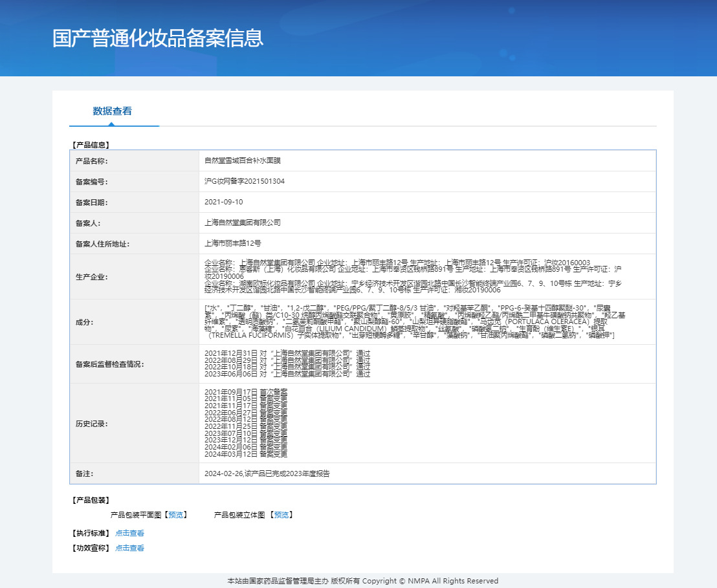Click history entry 2024年03月12日 备案变更

pos(246,454)
